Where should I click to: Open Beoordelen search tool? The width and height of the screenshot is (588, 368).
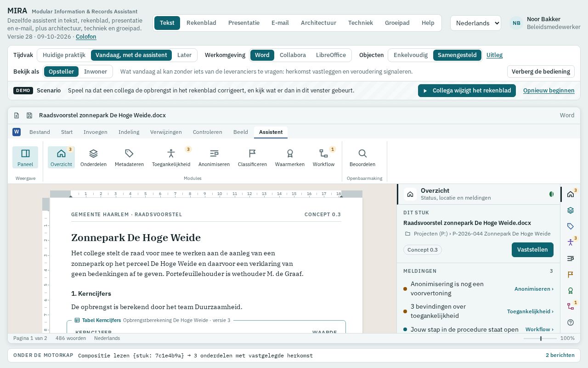[362, 157]
